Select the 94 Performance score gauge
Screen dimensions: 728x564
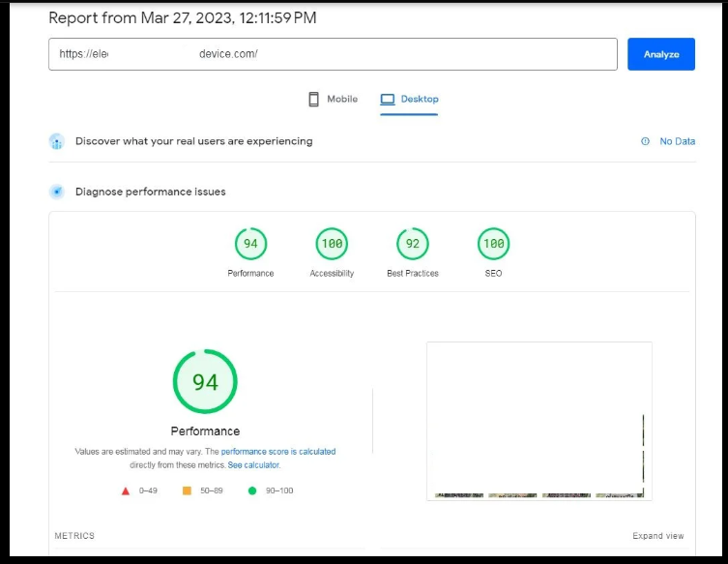coord(250,244)
